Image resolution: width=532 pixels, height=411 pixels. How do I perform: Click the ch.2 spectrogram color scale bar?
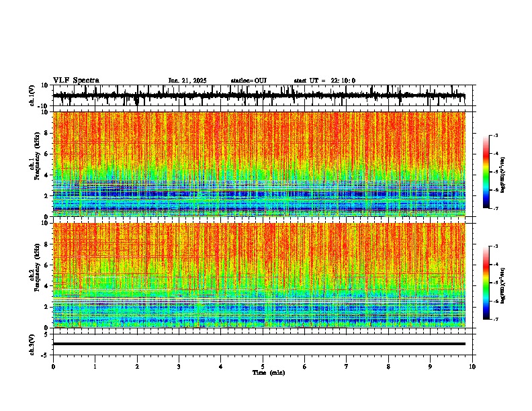tap(486, 283)
